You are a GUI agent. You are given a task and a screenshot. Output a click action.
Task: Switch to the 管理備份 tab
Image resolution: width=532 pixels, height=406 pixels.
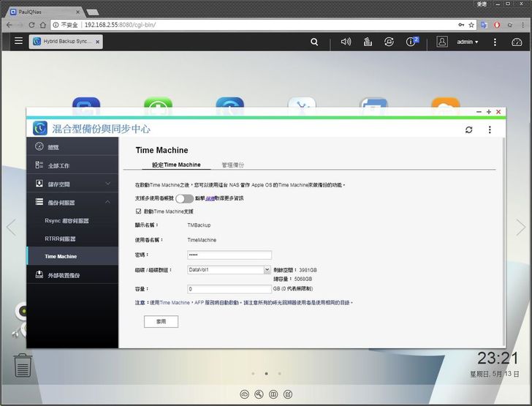pos(233,165)
